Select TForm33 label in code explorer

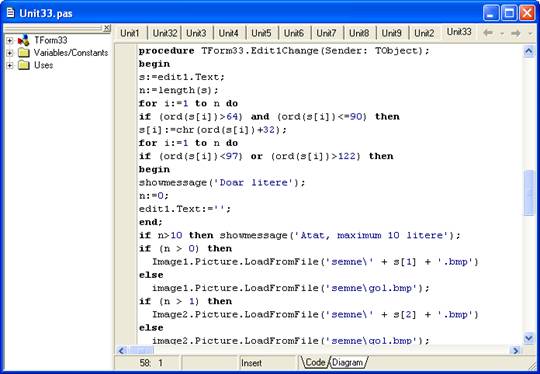click(50, 40)
